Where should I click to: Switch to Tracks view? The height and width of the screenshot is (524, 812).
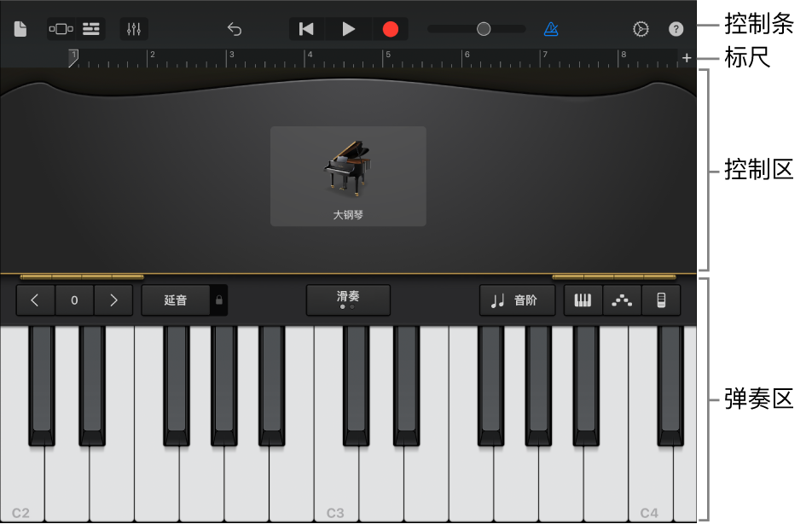pos(91,29)
